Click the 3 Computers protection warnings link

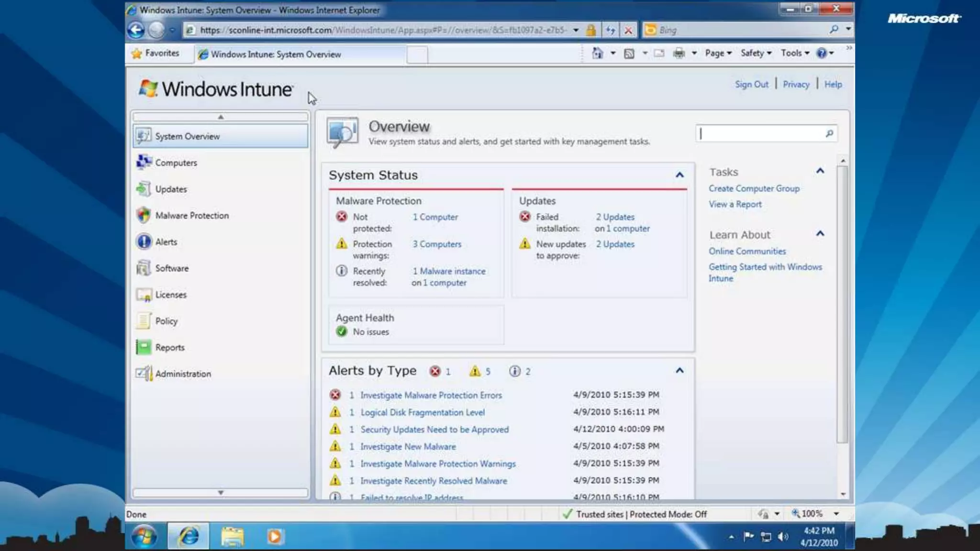point(437,244)
